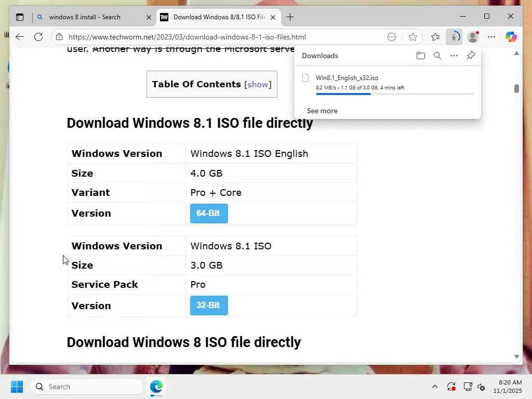Open the address bar ellipsis options icon
Image resolution: width=532 pixels, height=399 pixels.
[392, 37]
